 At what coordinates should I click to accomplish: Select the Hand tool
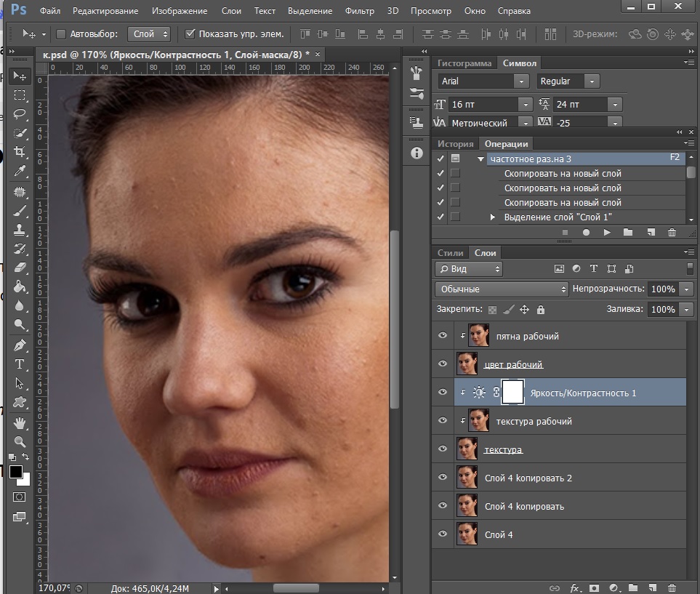coord(19,422)
